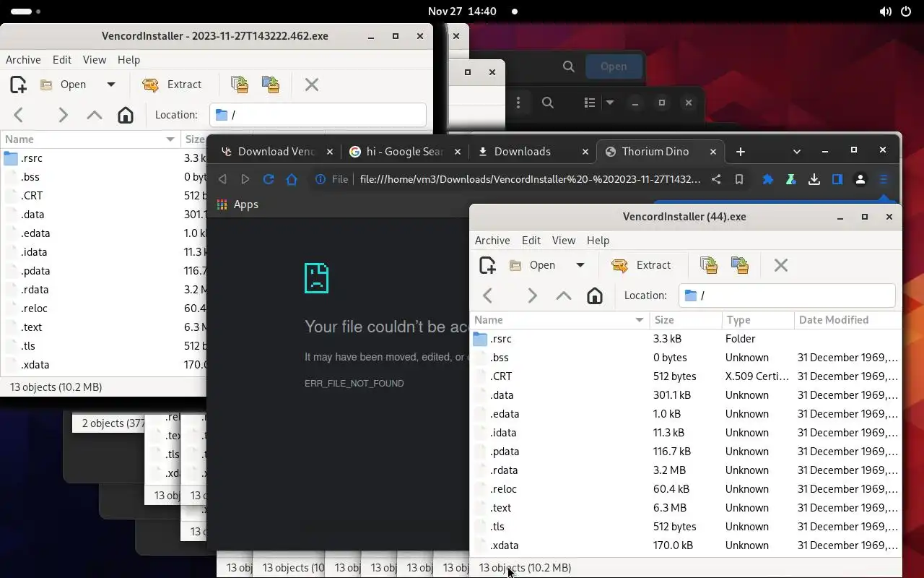Open Archive menu in VencordInstaller (44).exe window
924x578 pixels.
pyautogui.click(x=492, y=241)
